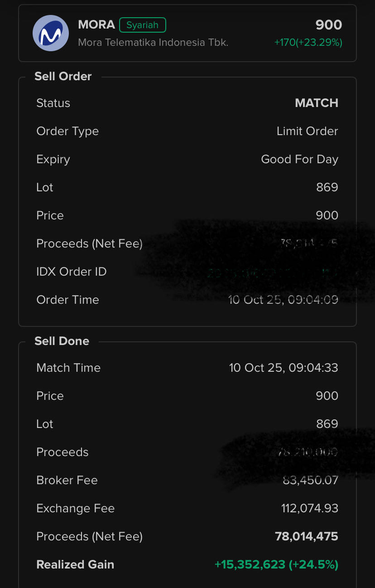This screenshot has width=375, height=588.
Task: Tap the Limit Order type value
Action: [307, 131]
